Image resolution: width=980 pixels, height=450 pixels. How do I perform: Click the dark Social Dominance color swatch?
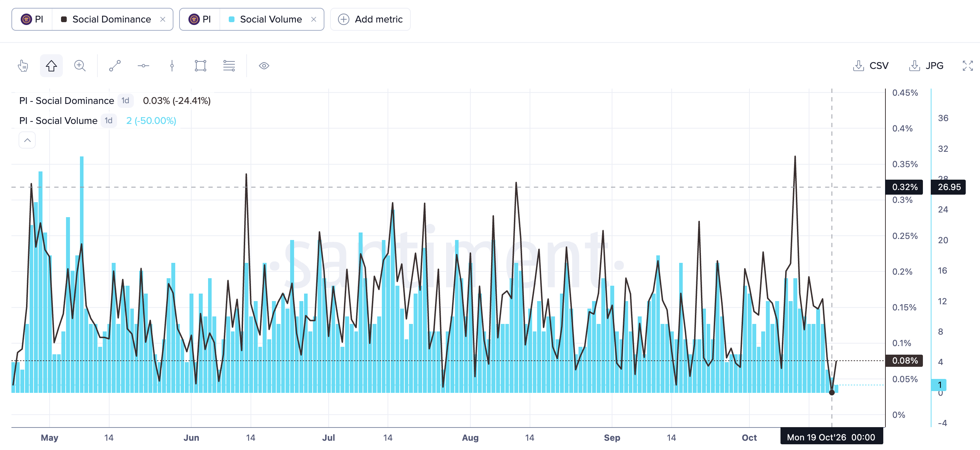[64, 19]
